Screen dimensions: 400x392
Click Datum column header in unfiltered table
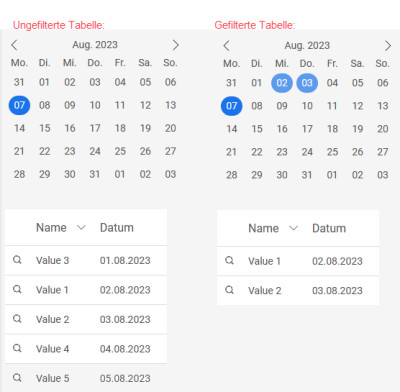click(117, 228)
